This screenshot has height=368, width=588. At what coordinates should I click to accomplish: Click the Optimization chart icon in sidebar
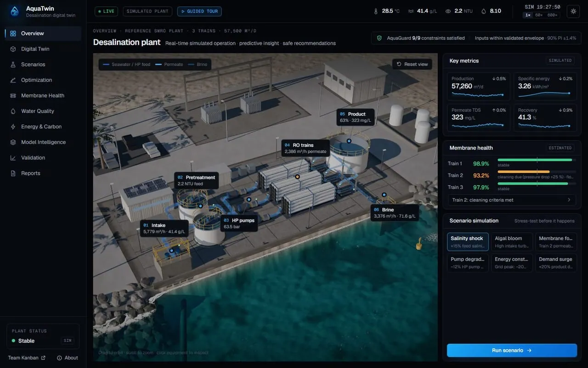13,80
